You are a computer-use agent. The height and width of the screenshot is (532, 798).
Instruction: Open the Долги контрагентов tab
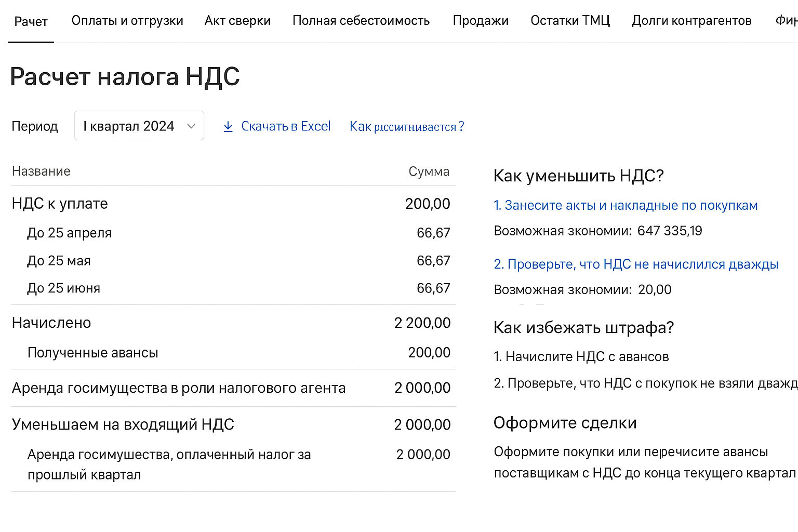691,21
